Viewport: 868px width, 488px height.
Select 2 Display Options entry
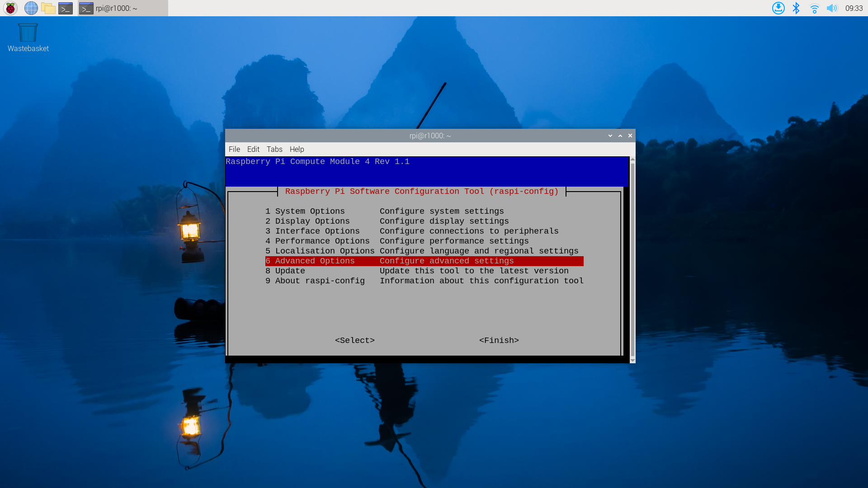point(424,221)
